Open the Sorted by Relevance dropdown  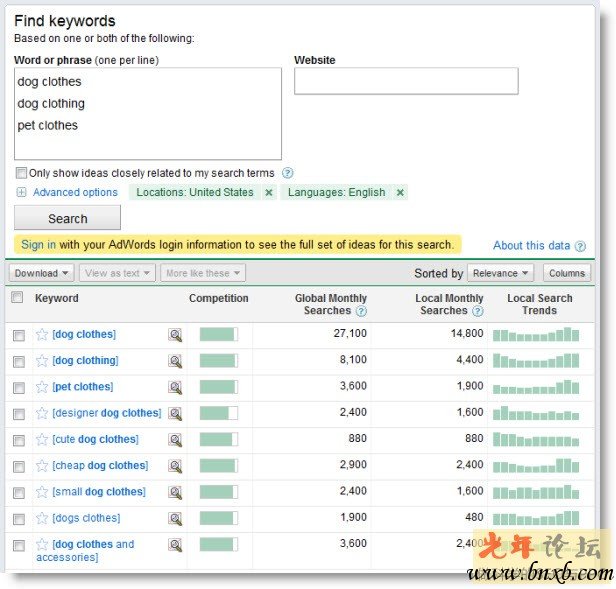click(500, 273)
